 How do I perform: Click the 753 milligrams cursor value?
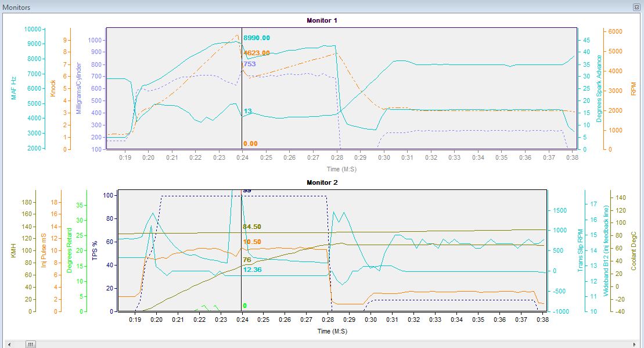tap(249, 64)
